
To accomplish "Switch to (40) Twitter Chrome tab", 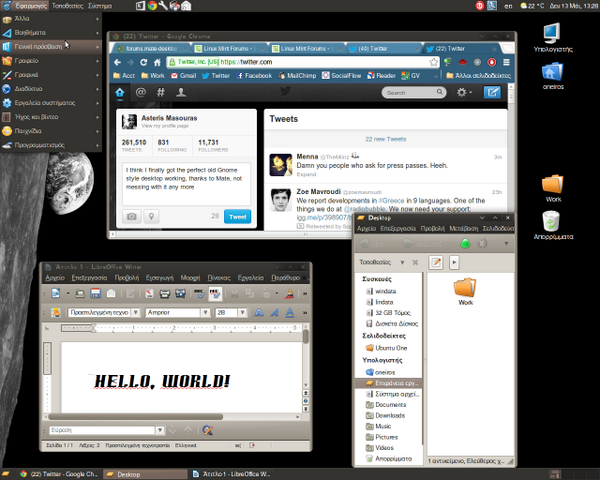I will (x=383, y=49).
